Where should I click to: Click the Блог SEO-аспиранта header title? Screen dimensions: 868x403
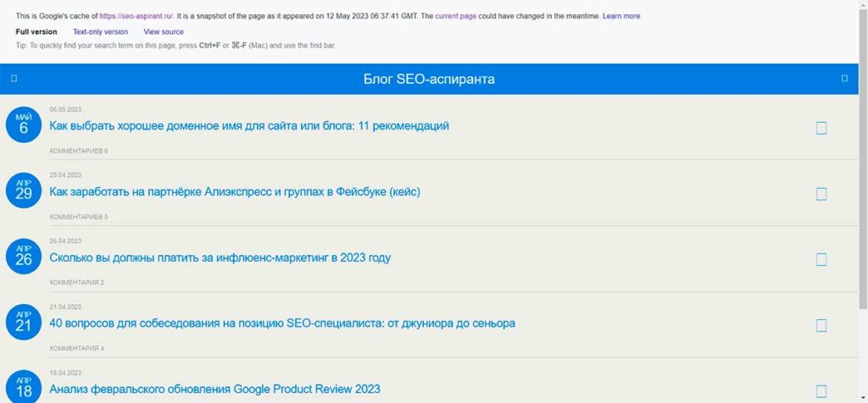tap(429, 79)
